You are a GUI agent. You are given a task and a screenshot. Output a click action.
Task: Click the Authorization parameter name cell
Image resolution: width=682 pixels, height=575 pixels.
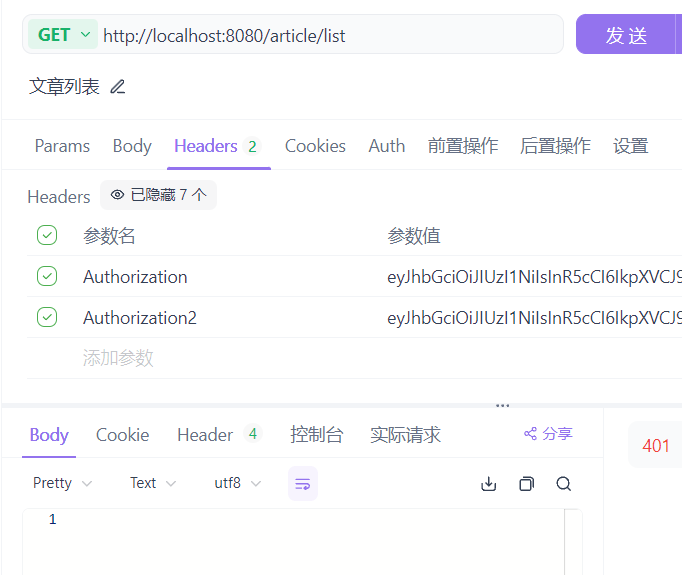click(x=135, y=277)
